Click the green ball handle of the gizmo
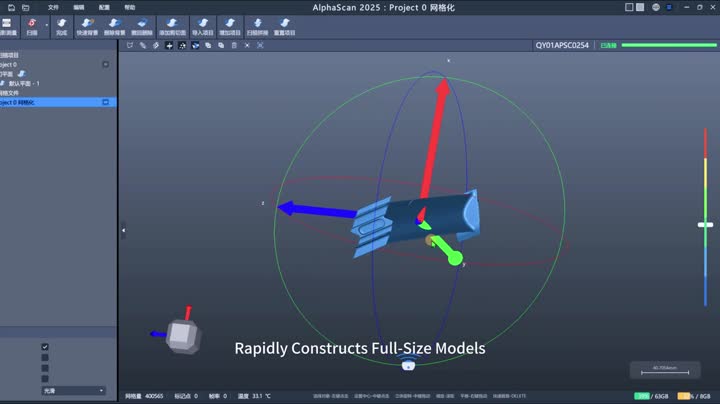This screenshot has width=720, height=404. 455,258
